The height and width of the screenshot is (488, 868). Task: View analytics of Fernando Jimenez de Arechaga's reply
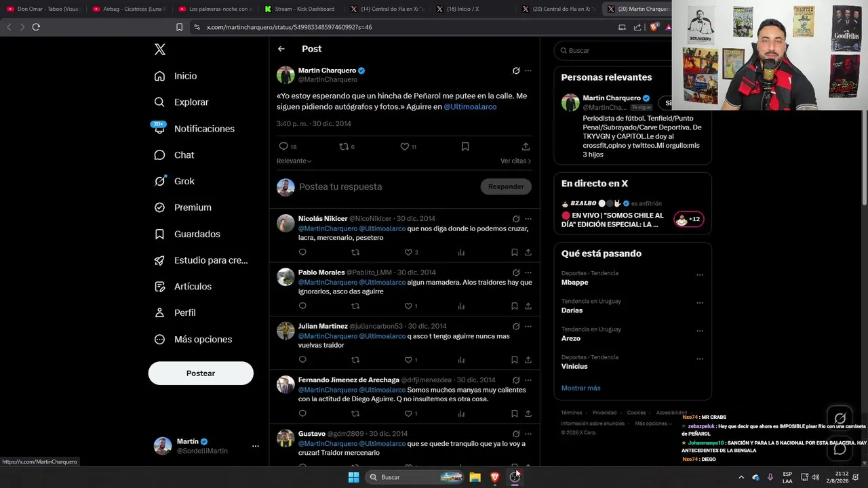pyautogui.click(x=461, y=413)
